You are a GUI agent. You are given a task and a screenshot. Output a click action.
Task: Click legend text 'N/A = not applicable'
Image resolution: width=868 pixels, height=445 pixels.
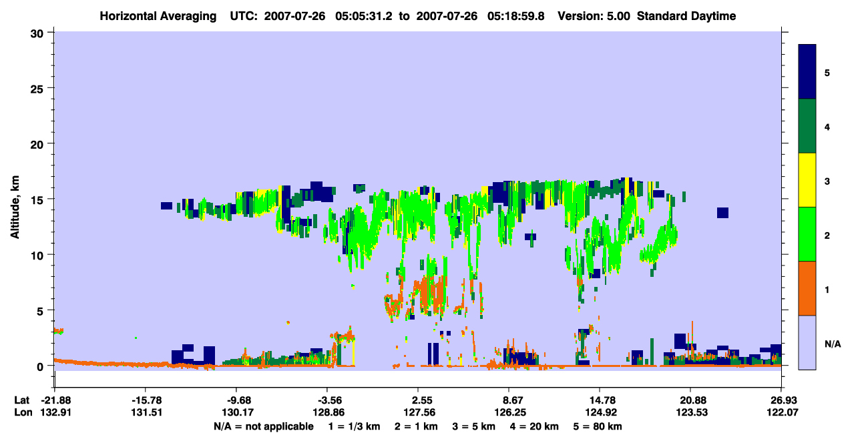tap(264, 426)
